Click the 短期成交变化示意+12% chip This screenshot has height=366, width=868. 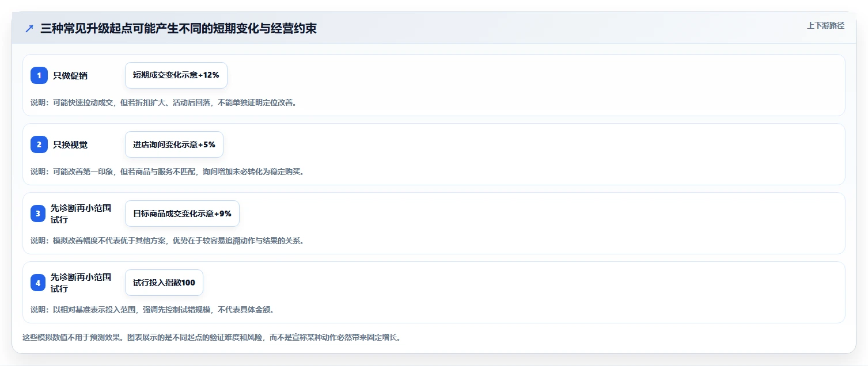[x=176, y=75]
